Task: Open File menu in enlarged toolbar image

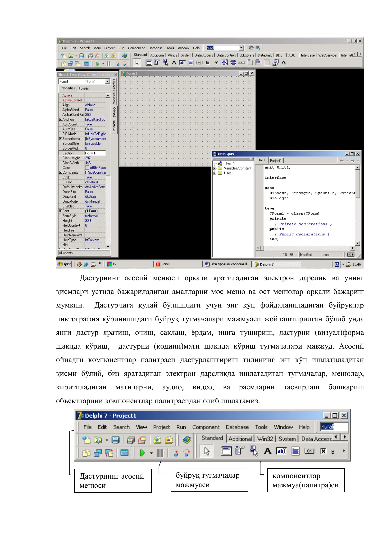Action: point(87,427)
